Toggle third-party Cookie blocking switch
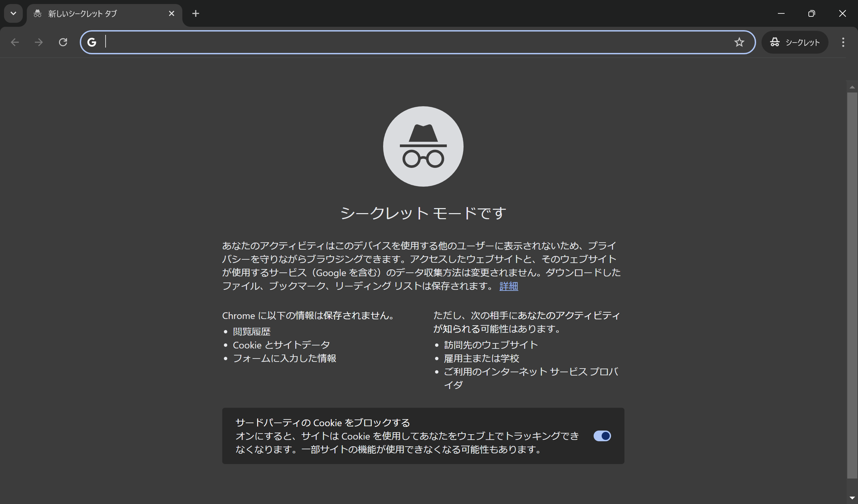This screenshot has height=504, width=858. [x=602, y=436]
